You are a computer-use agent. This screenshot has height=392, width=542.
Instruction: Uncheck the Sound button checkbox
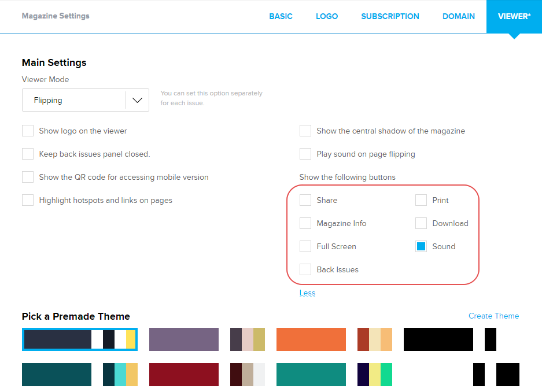421,246
